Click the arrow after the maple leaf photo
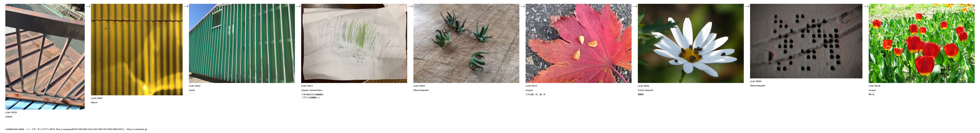 click(x=635, y=6)
